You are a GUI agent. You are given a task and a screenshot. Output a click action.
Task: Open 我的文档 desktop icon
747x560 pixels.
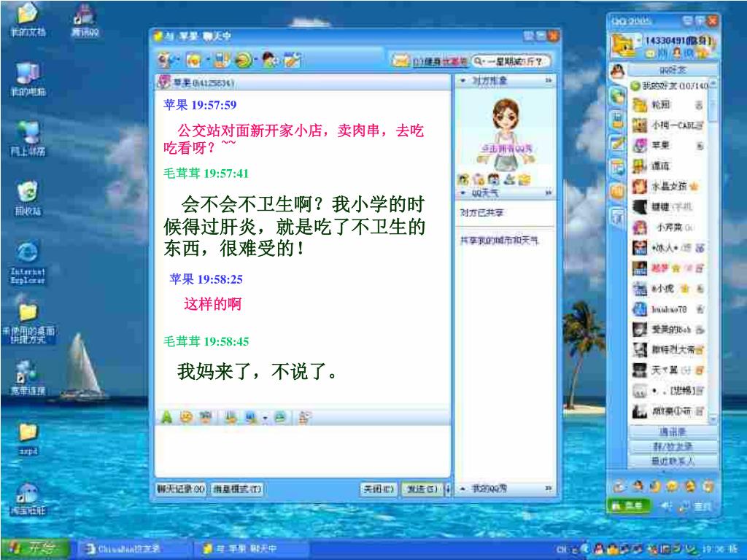click(x=28, y=20)
